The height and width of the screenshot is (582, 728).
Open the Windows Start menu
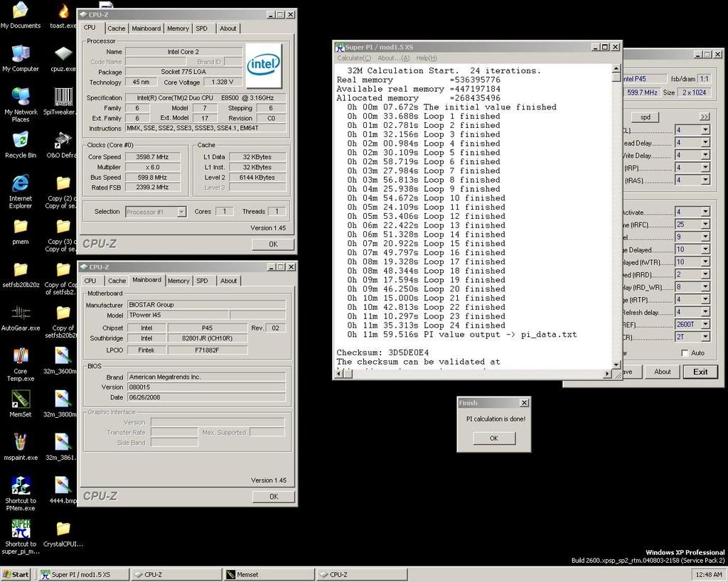click(16, 575)
